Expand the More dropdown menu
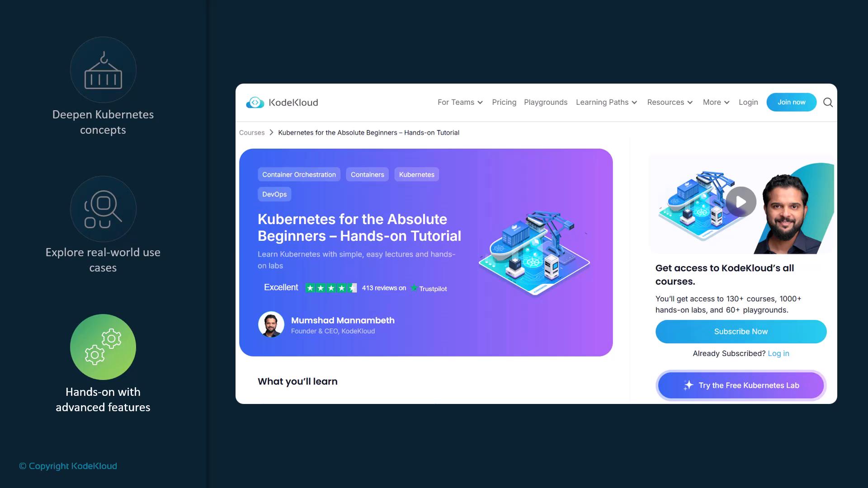This screenshot has height=488, width=868. point(716,103)
